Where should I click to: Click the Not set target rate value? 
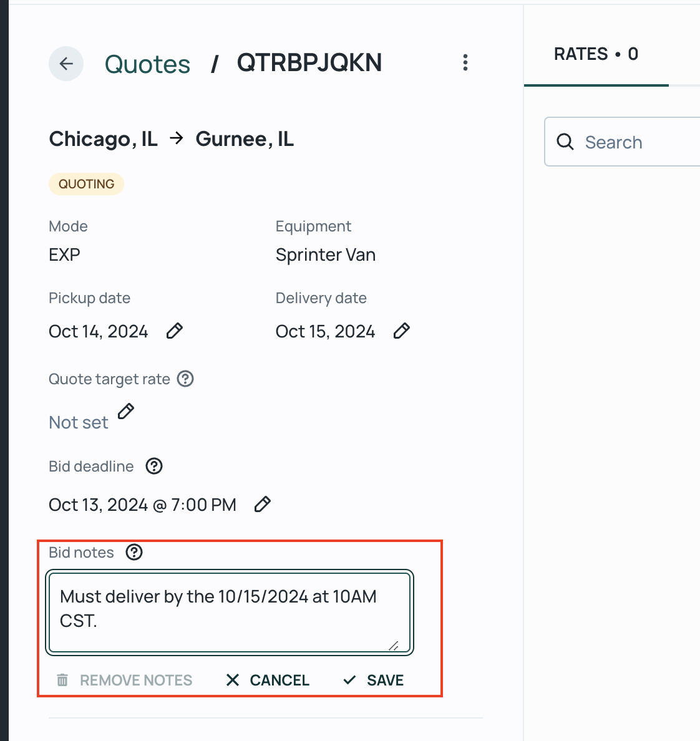coord(79,422)
